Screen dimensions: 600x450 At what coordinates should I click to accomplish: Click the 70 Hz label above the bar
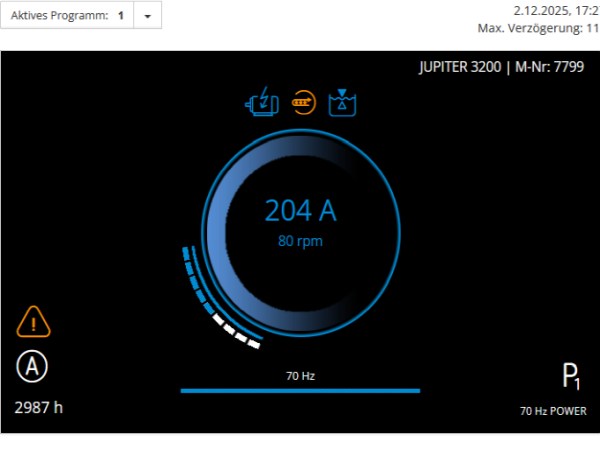300,376
